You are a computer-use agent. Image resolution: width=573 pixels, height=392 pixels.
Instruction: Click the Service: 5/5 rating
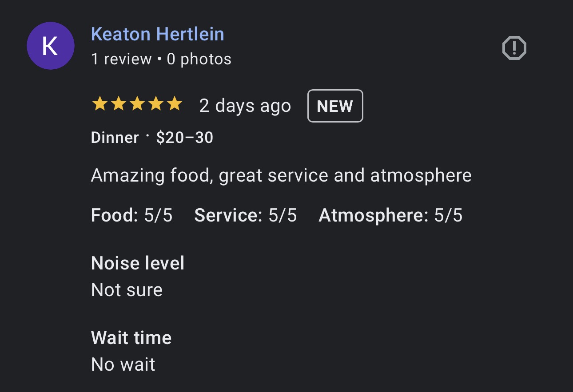tap(245, 216)
